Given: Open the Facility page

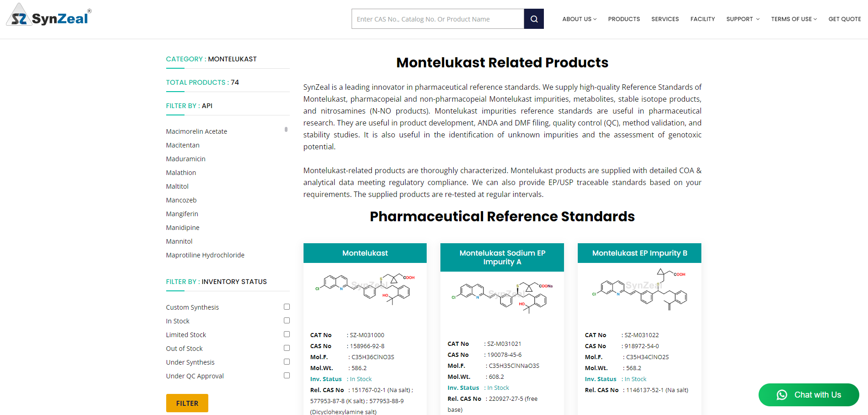Looking at the screenshot, I should 703,19.
